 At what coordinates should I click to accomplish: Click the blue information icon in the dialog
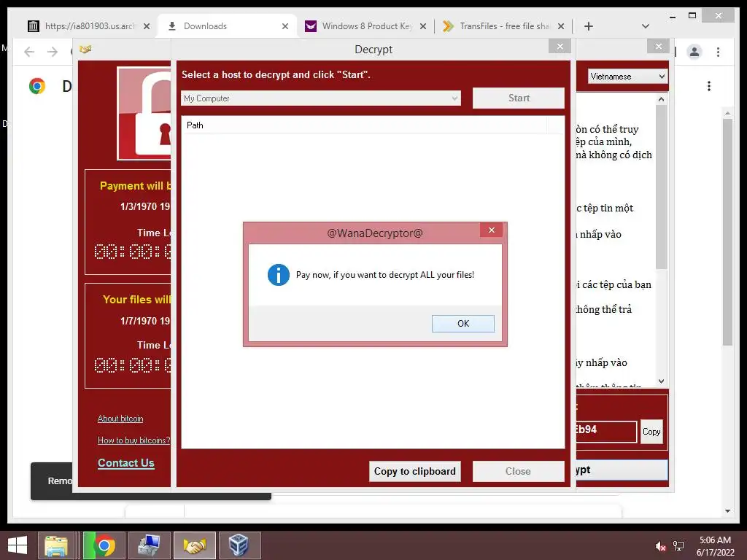click(278, 275)
